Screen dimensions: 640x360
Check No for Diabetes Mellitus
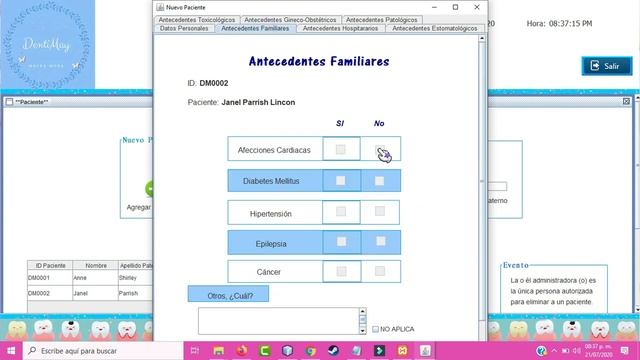pos(379,180)
